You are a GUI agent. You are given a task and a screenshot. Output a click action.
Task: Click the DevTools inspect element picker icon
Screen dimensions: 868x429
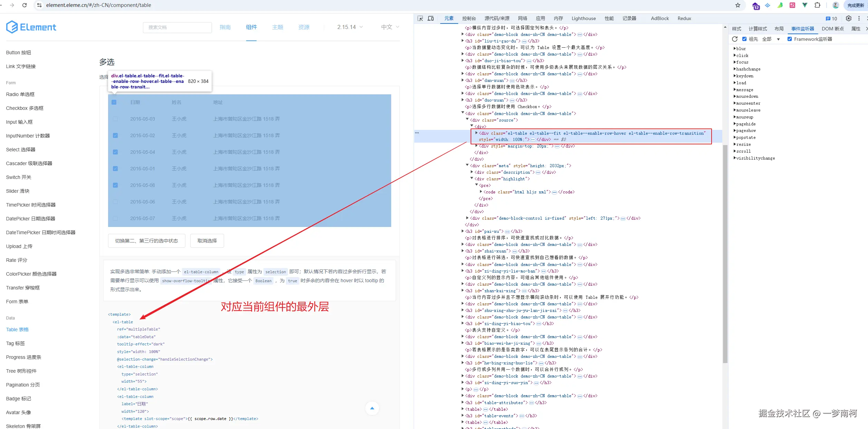(420, 19)
